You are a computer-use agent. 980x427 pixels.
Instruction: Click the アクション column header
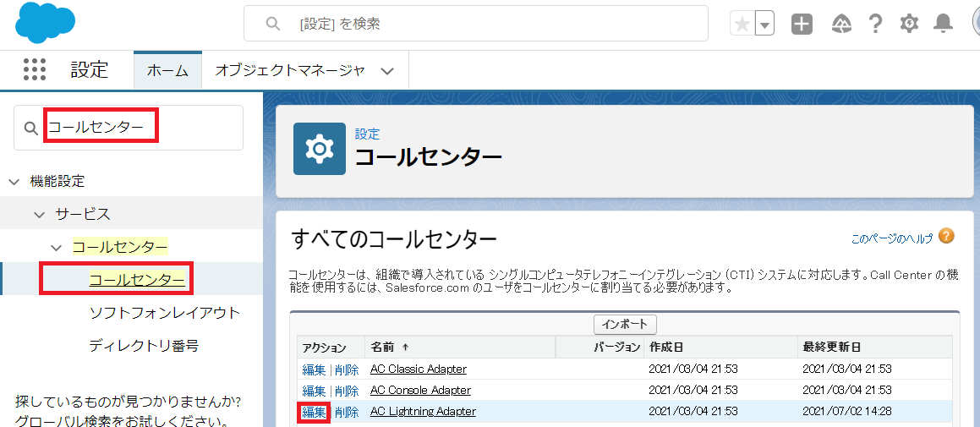tap(324, 347)
